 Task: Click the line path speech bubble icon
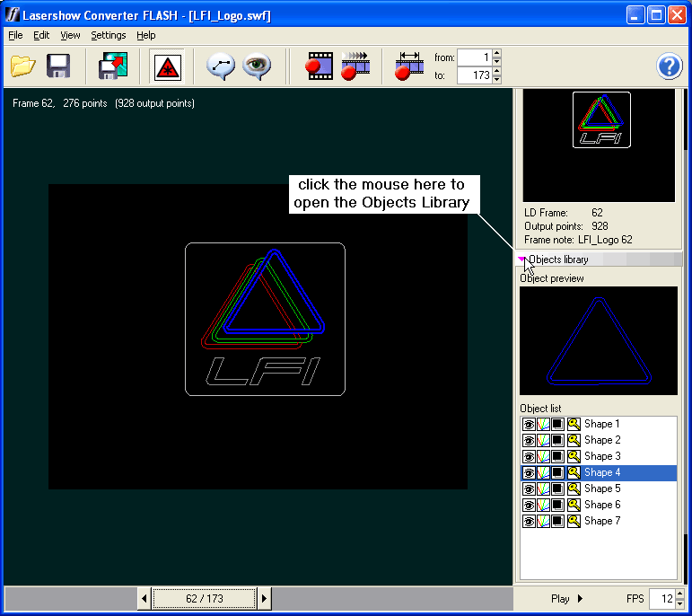coord(221,66)
